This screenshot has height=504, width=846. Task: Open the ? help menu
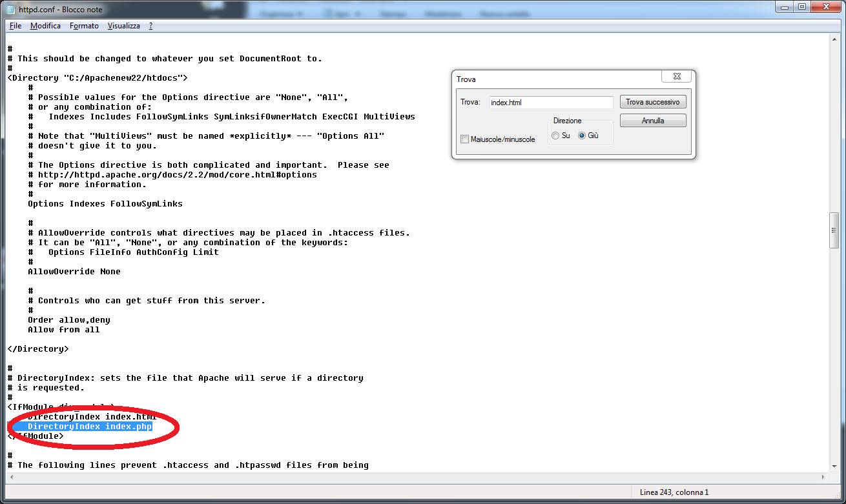click(x=150, y=26)
